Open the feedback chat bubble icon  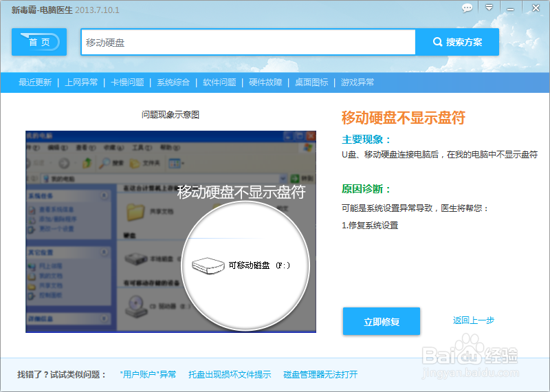click(467, 8)
